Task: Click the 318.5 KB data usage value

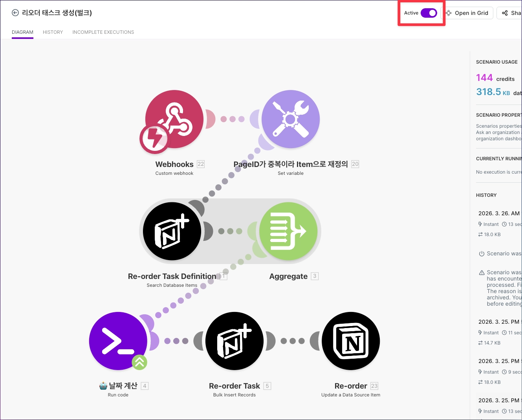Action: click(493, 92)
